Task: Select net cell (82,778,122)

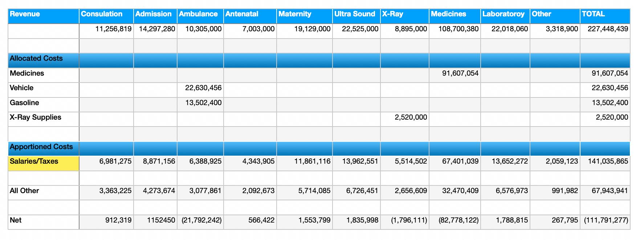Action: tap(455, 222)
